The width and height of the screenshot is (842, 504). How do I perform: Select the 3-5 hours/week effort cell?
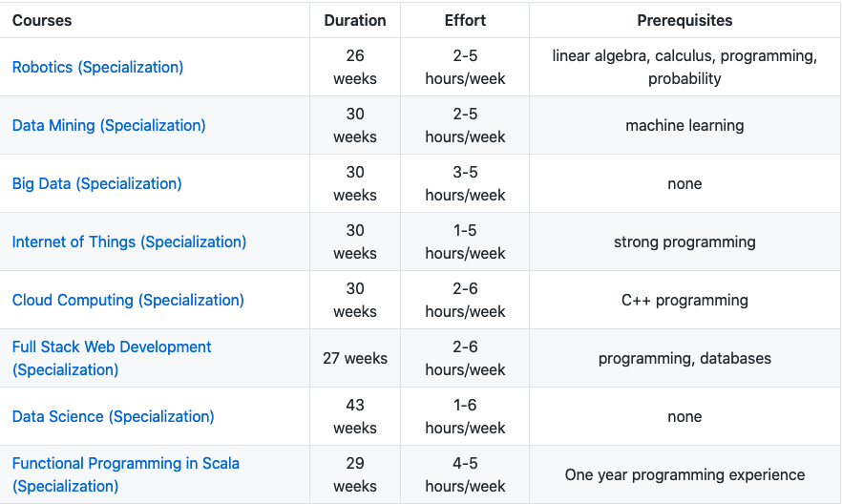[465, 183]
